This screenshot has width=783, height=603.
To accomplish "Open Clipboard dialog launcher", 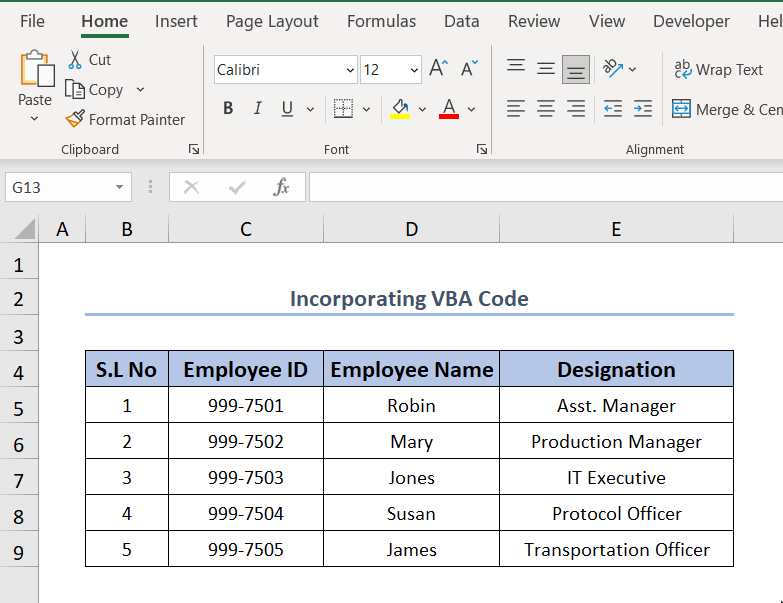I will pos(194,149).
